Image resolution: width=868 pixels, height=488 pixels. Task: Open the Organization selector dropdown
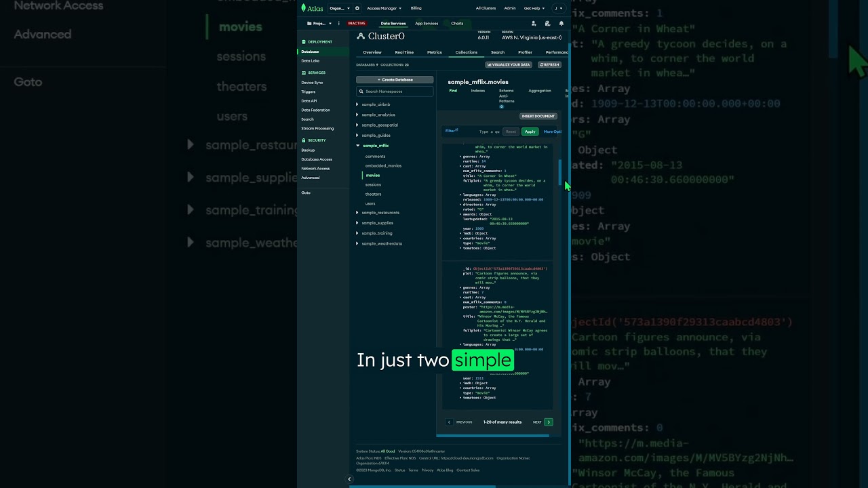(x=340, y=8)
